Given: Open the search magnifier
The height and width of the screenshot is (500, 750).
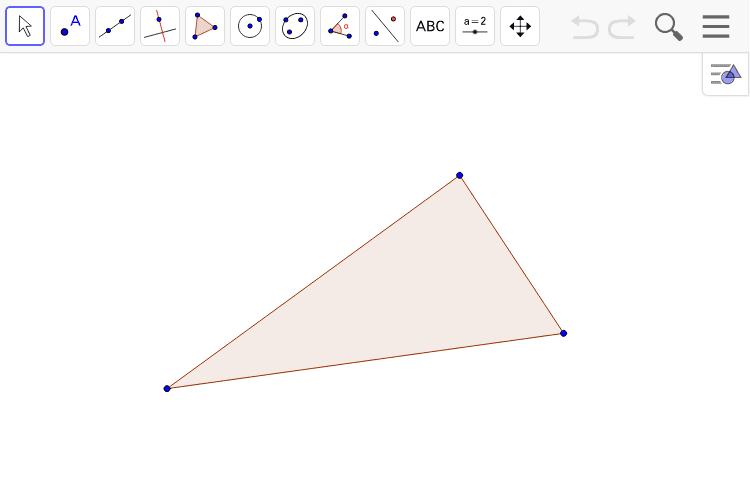Looking at the screenshot, I should coord(668,27).
